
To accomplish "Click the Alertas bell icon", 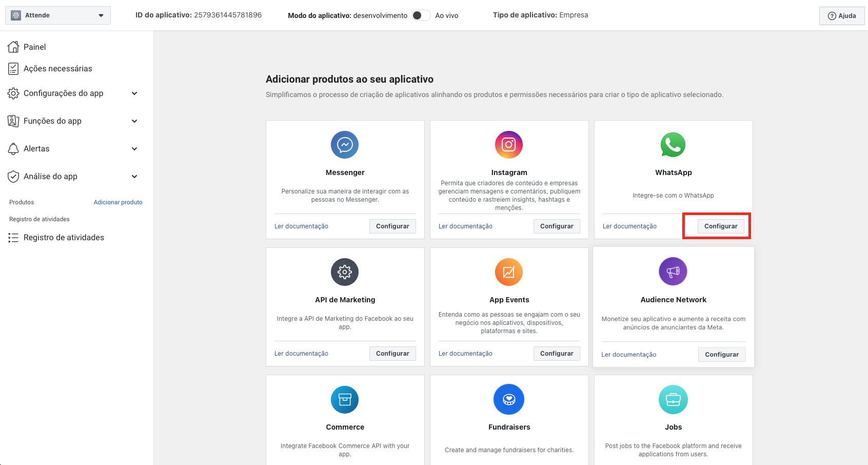I will click(x=13, y=149).
